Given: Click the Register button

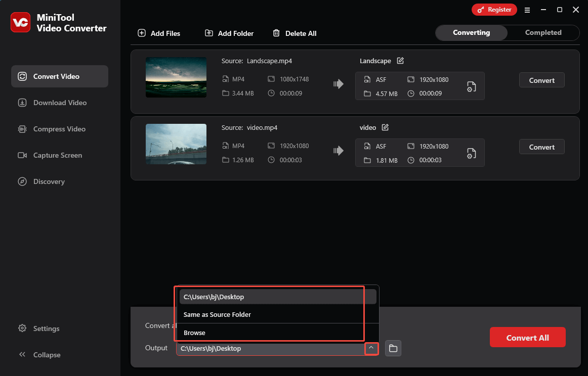Looking at the screenshot, I should [x=494, y=10].
